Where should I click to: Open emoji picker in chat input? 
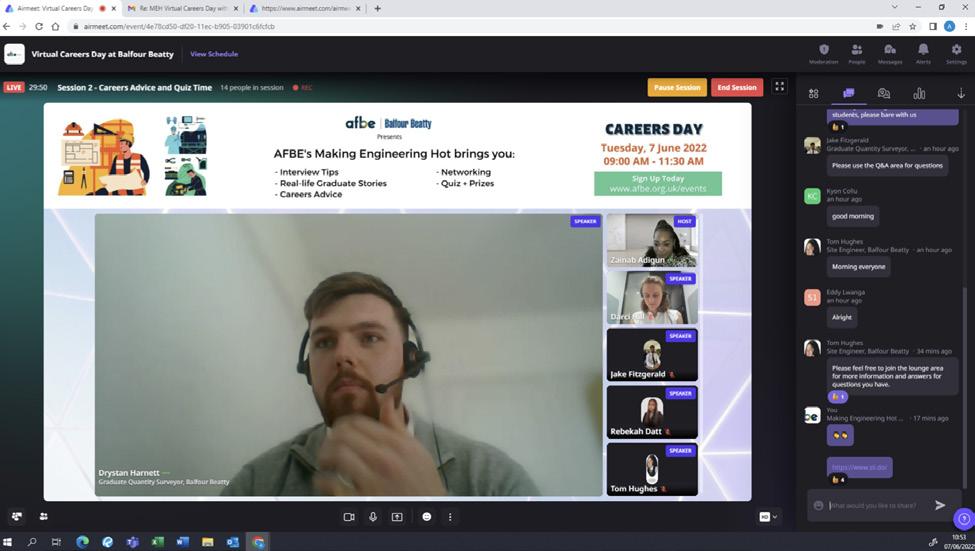point(818,506)
